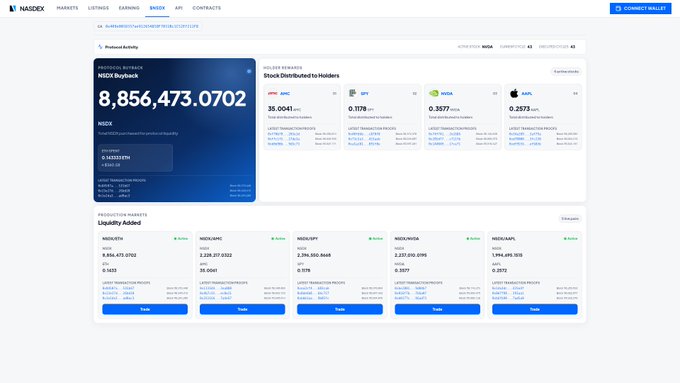Trade the NSDX/NVDA pair
Viewport: 680px width, 383px height.
[x=437, y=309]
